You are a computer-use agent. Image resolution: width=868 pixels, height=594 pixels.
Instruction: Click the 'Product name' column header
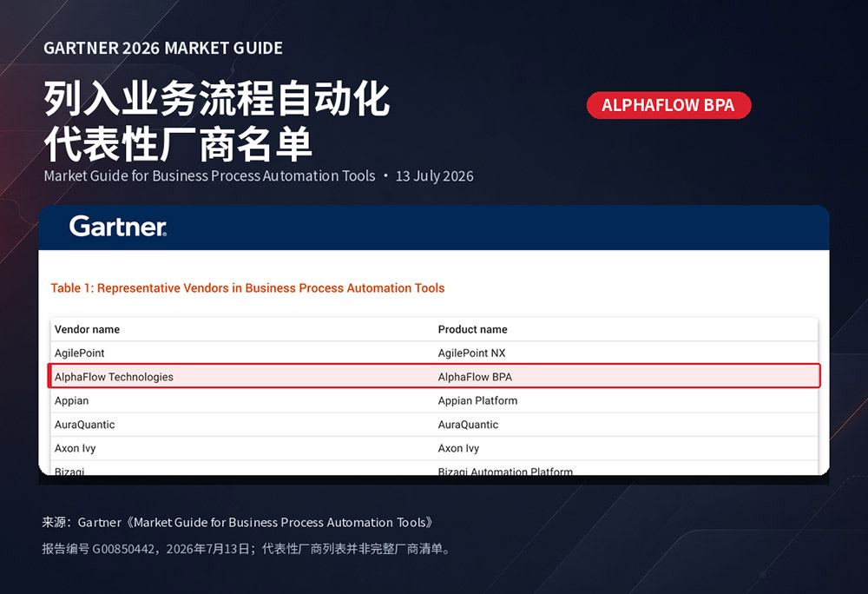tap(473, 329)
